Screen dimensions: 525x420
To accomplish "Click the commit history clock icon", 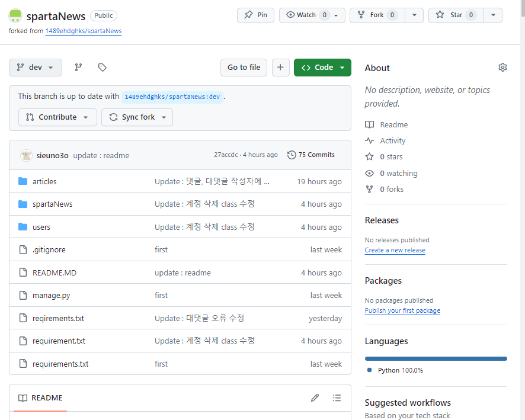I will [x=292, y=155].
